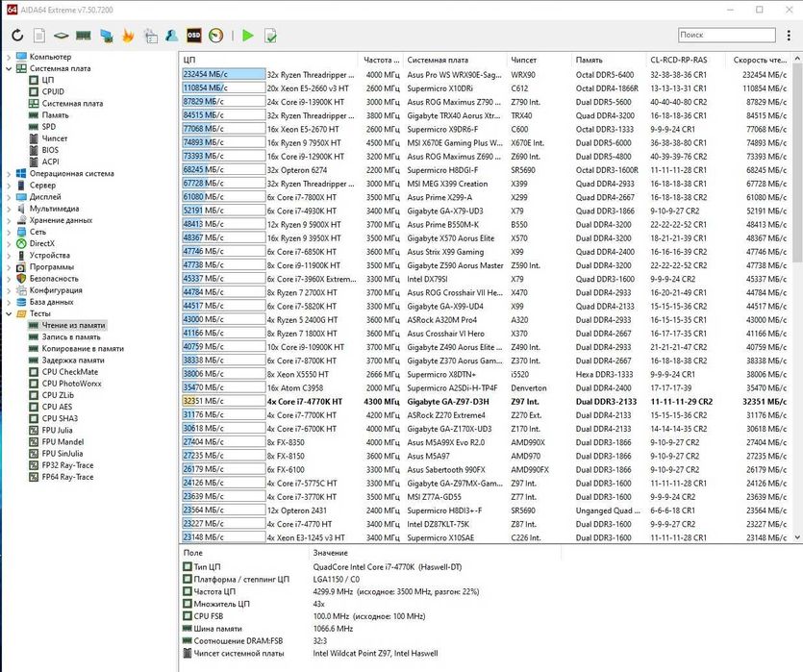Viewport: 803px width, 672px height.
Task: Open the CPU SHA3 benchmark
Action: click(60, 418)
